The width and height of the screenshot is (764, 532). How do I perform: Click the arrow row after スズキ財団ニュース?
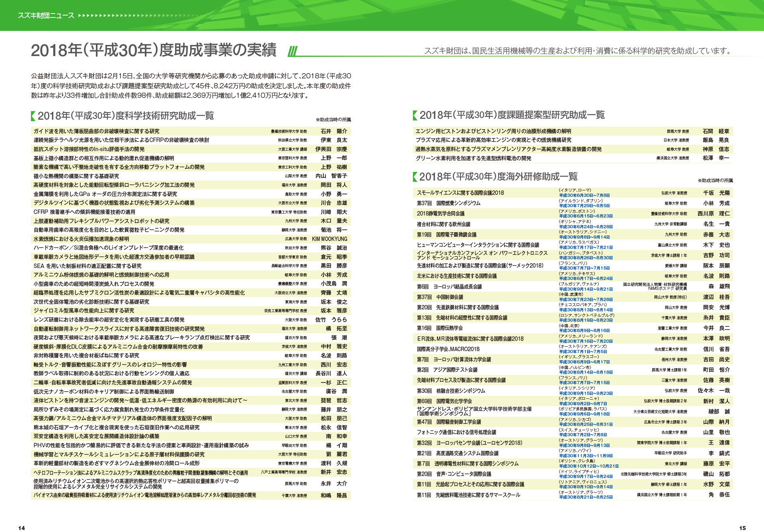[139, 16]
